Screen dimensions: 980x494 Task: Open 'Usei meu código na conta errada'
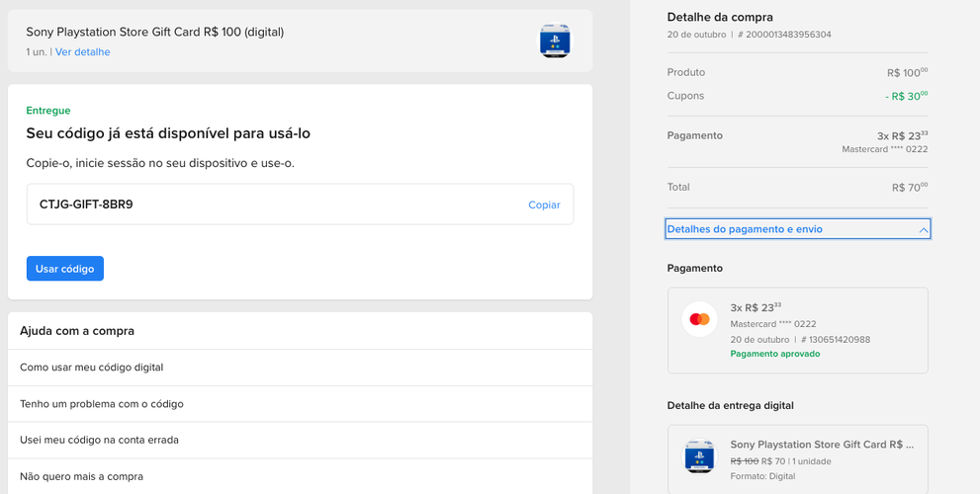point(300,440)
